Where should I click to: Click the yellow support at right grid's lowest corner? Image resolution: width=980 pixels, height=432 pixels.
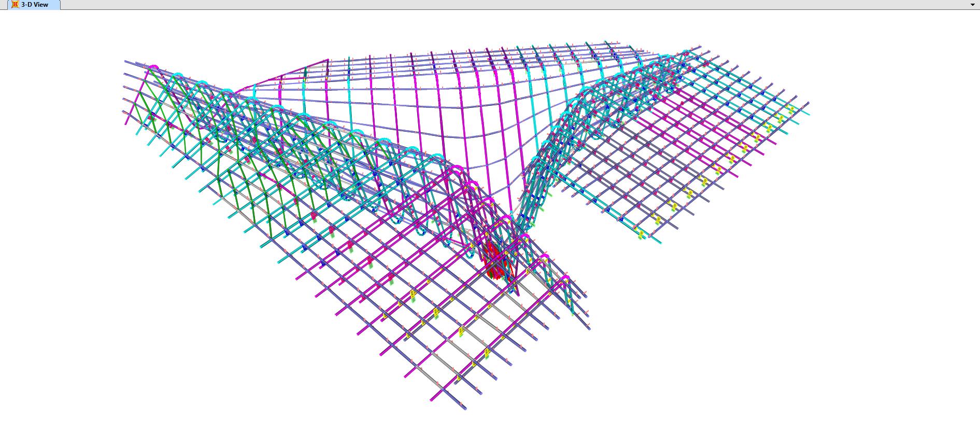click(642, 235)
